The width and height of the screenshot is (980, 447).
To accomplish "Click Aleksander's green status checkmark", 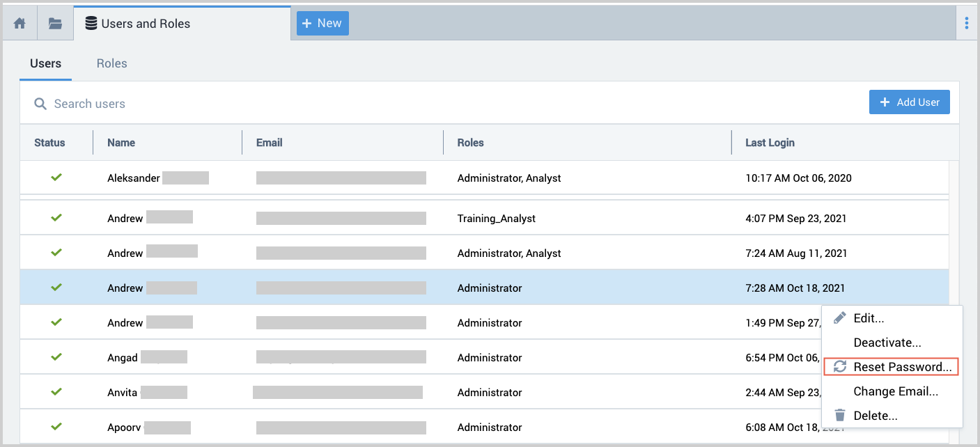I will (56, 178).
